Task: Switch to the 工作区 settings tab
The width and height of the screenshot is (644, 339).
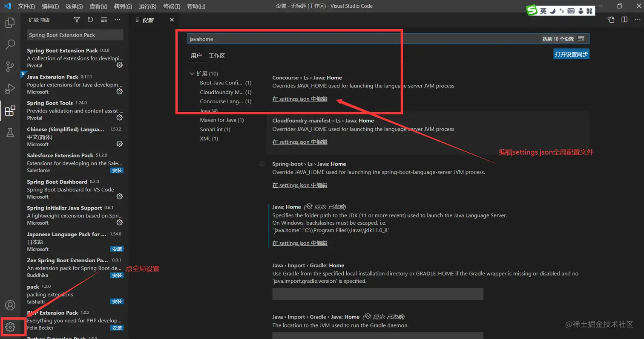Action: (x=216, y=56)
